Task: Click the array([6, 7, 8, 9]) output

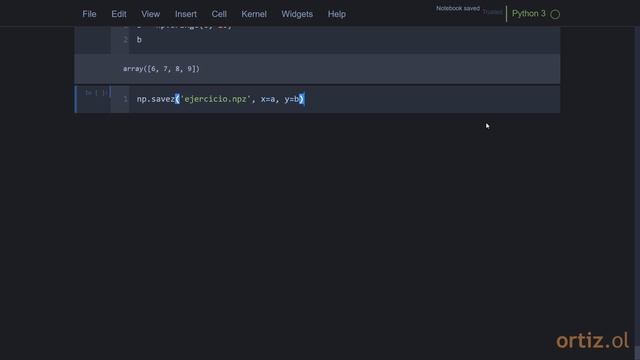Action: [x=161, y=69]
